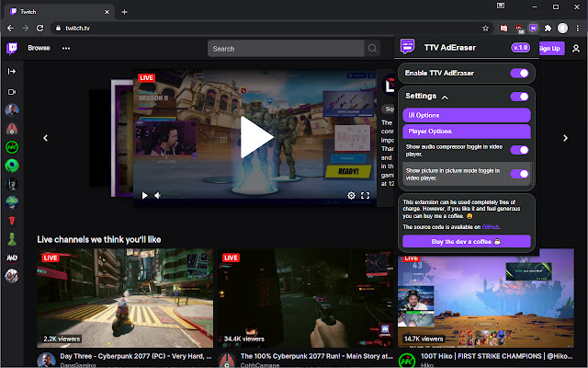Screen dimensions: 588x368
Task: Go to the next carousel stream
Action: click(x=565, y=138)
